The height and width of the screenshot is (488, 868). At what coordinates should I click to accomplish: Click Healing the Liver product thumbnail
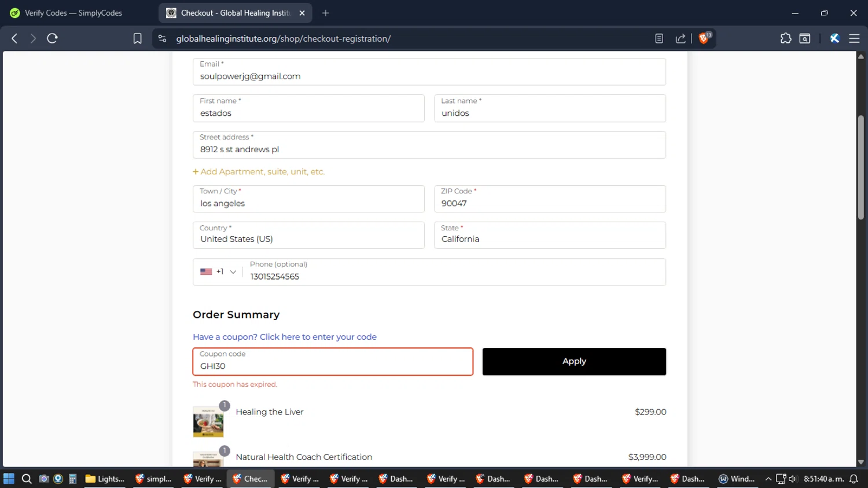(x=208, y=421)
